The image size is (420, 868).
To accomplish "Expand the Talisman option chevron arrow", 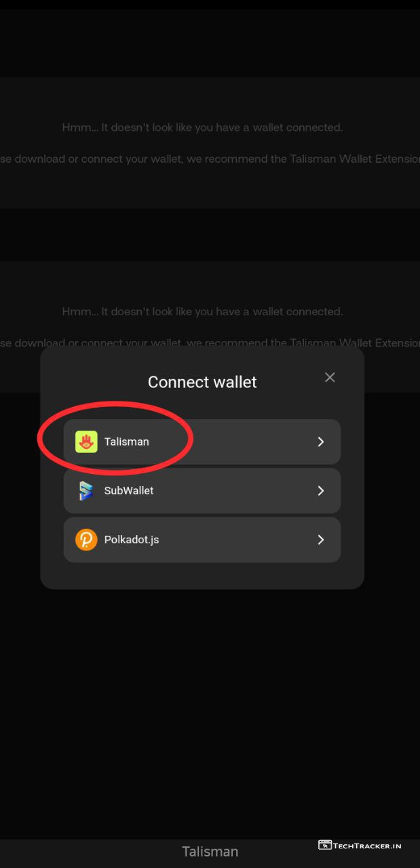I will 321,441.
